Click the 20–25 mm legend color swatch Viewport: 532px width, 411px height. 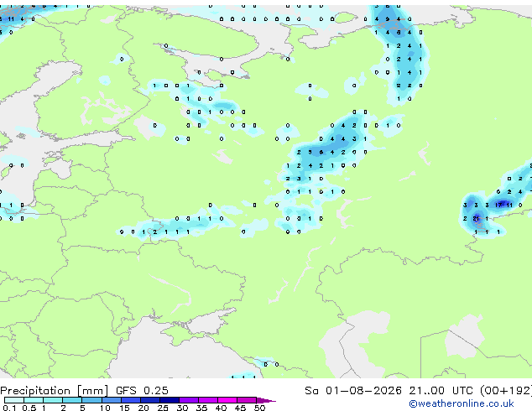pos(149,400)
